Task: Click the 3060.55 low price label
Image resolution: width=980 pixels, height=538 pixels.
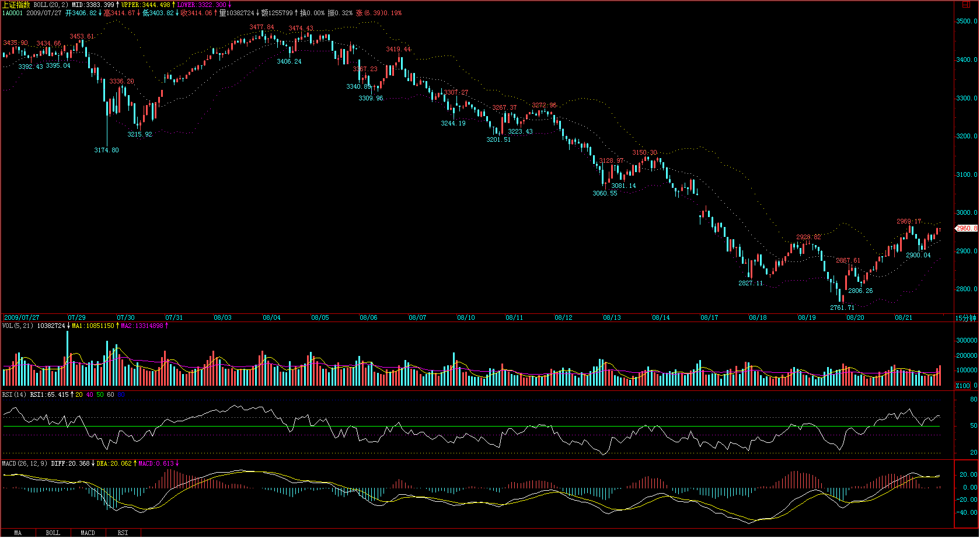Action: 605,194
